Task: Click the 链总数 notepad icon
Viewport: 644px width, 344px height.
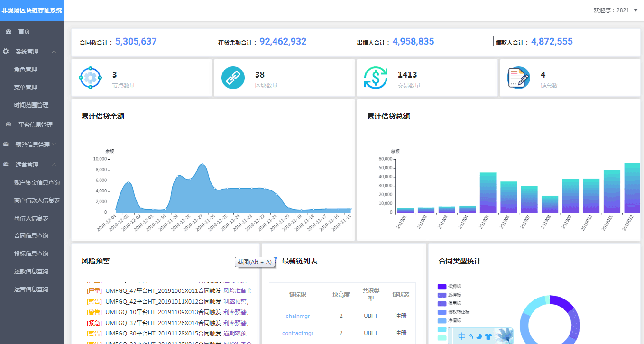Action: click(518, 78)
